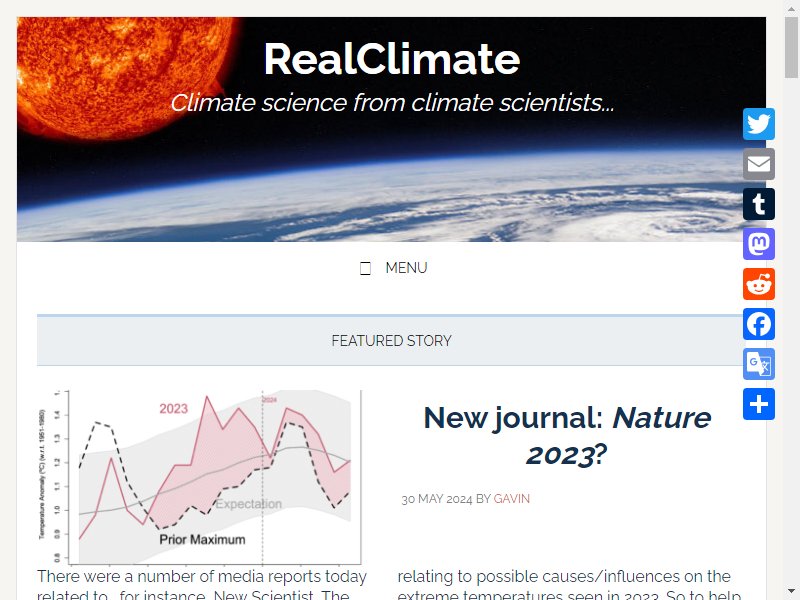Click the scrollbar down arrow
Image resolution: width=800 pixels, height=600 pixels.
pyautogui.click(x=791, y=591)
